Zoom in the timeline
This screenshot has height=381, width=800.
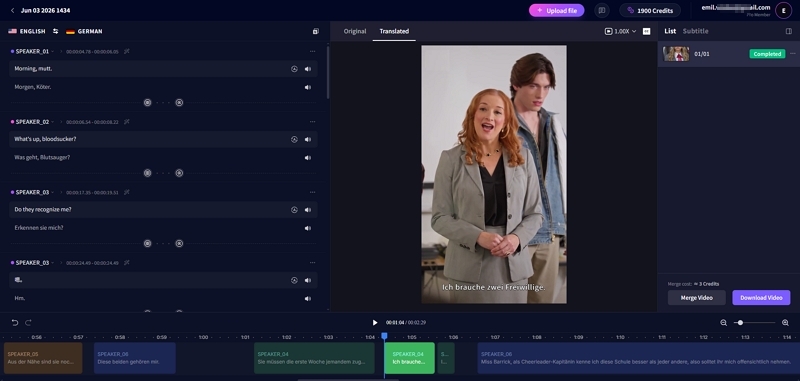click(785, 322)
